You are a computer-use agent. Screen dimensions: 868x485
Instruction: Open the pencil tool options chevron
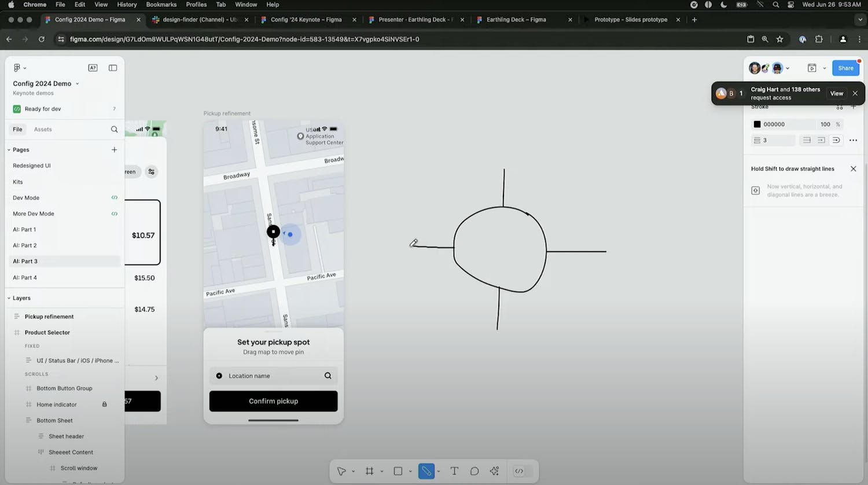(x=439, y=471)
